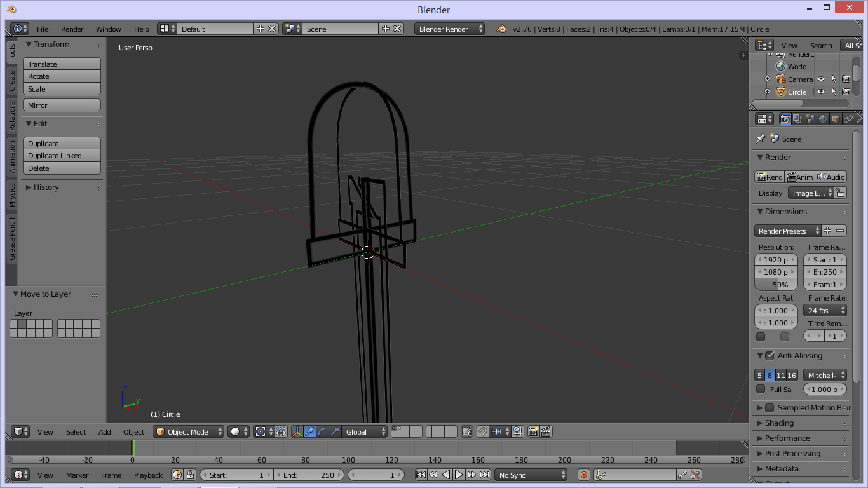The image size is (868, 488).
Task: Click the OpenGL render animation clapper icon
Action: click(x=545, y=431)
